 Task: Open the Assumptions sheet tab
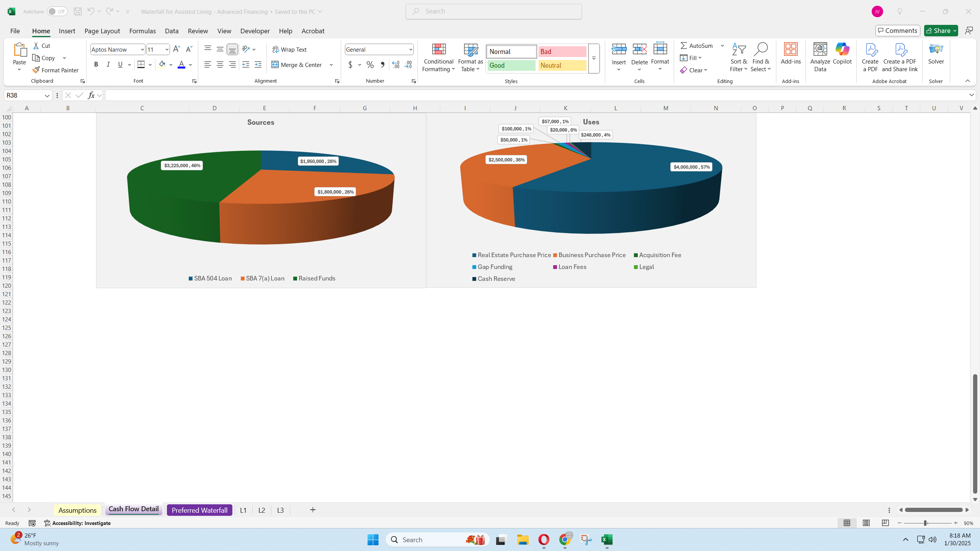click(77, 510)
